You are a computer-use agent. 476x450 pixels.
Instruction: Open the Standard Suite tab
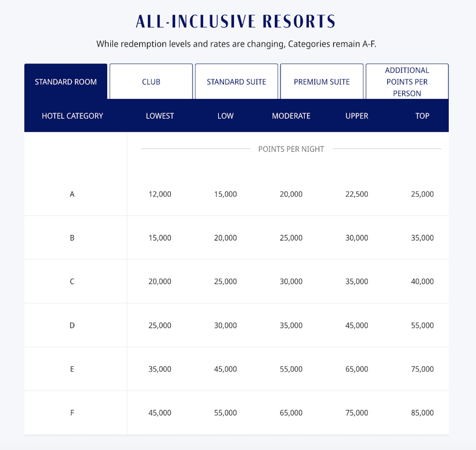click(236, 82)
